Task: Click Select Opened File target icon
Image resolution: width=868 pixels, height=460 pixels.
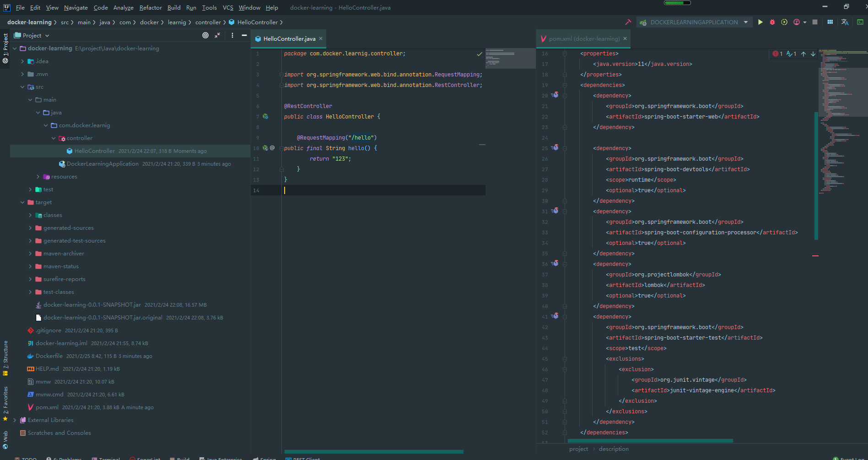Action: tap(205, 35)
